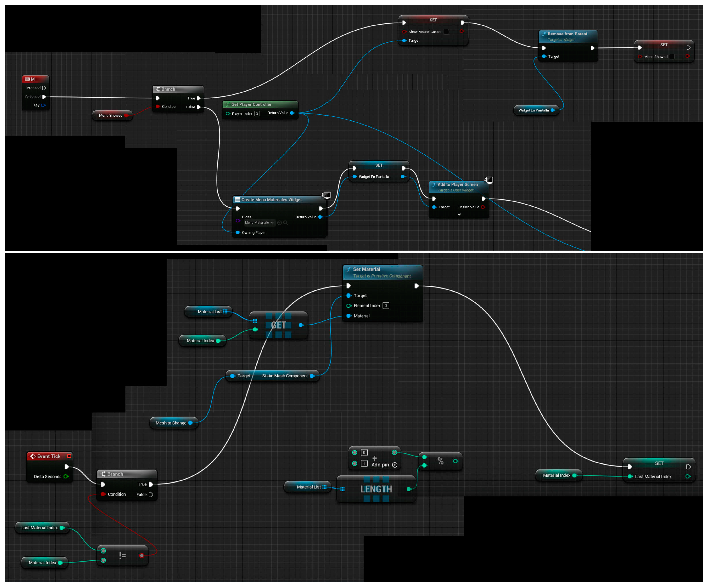This screenshot has width=708, height=588.
Task: Click the Mesh to Change variable node
Action: [171, 423]
